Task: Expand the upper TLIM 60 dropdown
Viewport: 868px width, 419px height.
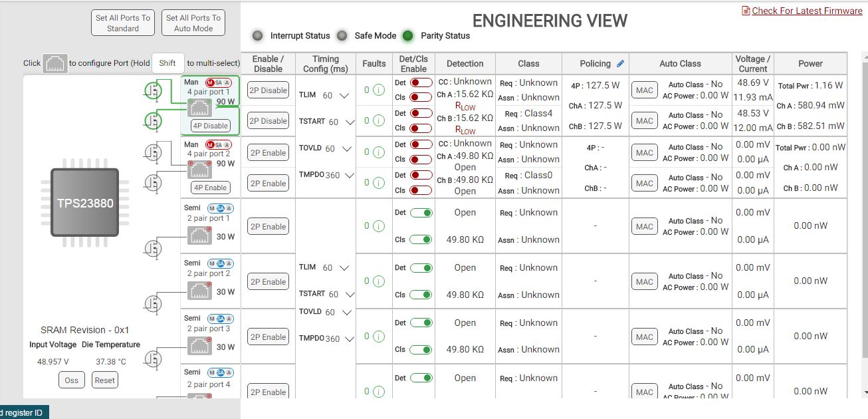Action: pos(344,96)
